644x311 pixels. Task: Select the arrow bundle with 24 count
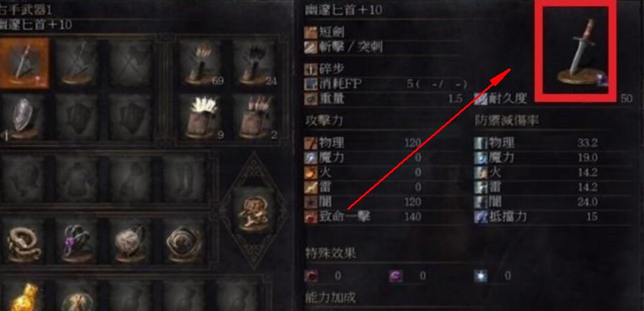255,62
